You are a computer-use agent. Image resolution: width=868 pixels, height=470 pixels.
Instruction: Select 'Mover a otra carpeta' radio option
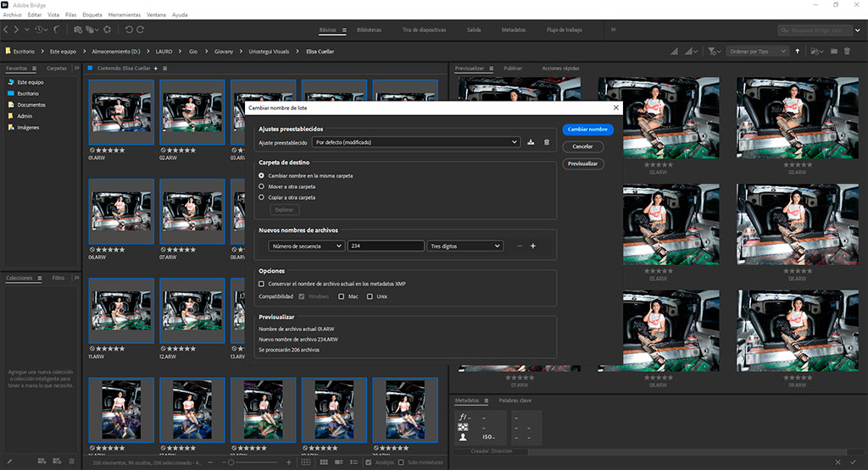coord(262,186)
